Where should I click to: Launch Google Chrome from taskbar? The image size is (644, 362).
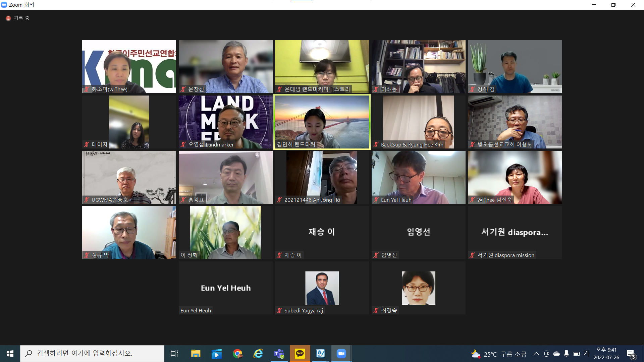tap(237, 354)
